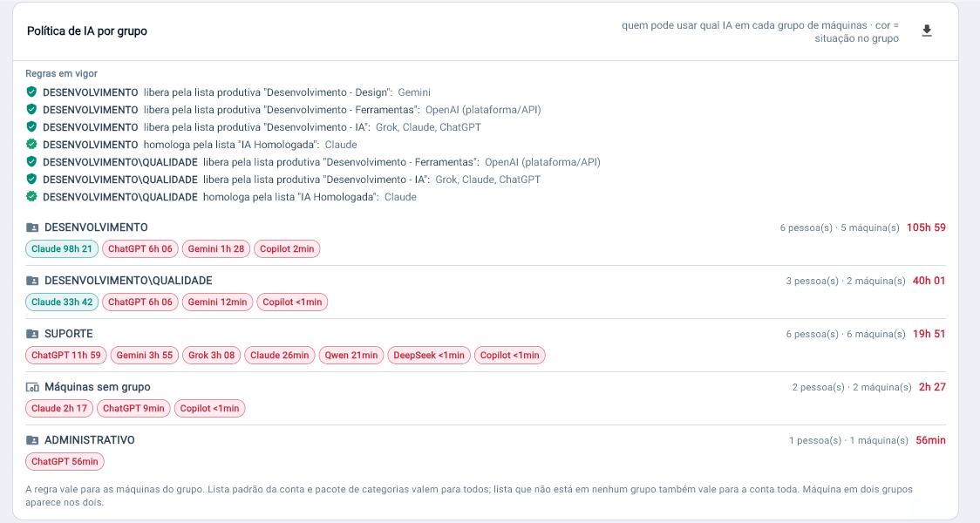980x523 pixels.
Task: Click the 40h 01 total time
Action: pyautogui.click(x=929, y=281)
